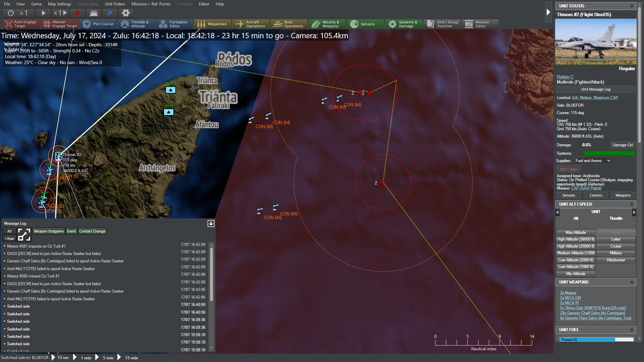
Task: Open the CAP (AAW Patrol) mission link
Action: (587, 189)
